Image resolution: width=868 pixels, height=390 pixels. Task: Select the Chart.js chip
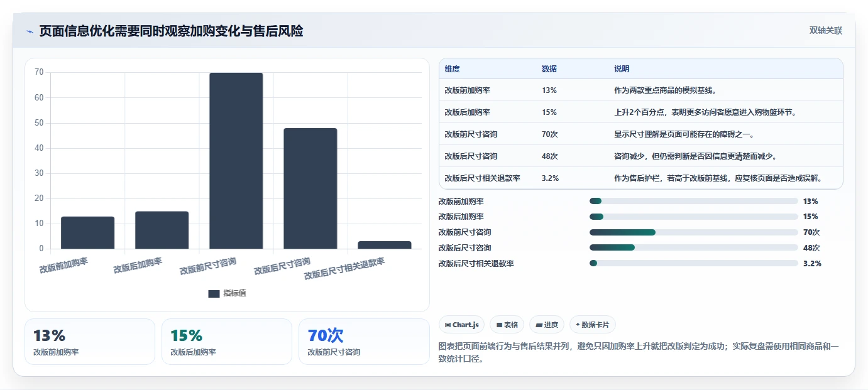tap(461, 325)
